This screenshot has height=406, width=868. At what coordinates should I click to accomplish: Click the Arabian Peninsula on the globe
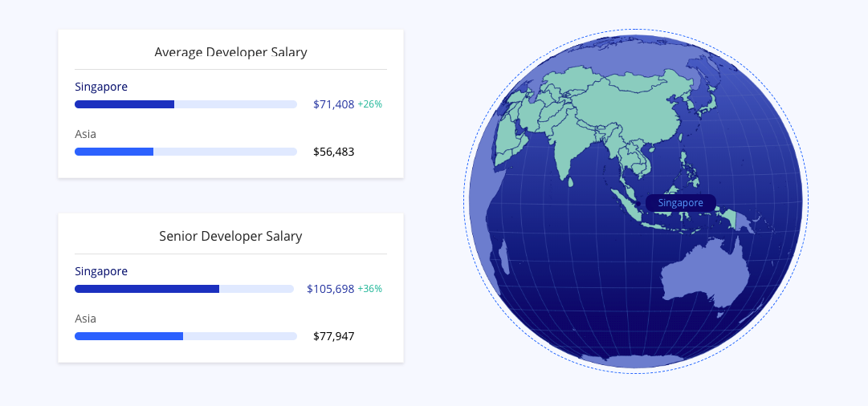[507, 141]
